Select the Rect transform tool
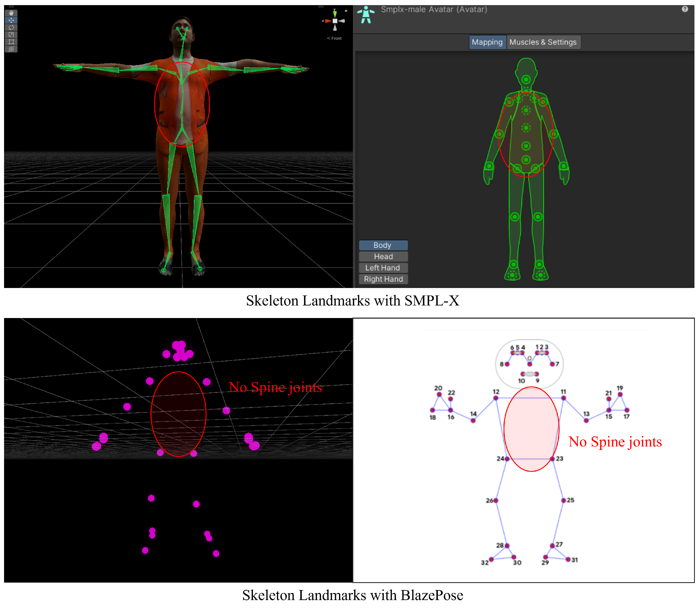Screen dimensions: 700x609 click(x=11, y=42)
